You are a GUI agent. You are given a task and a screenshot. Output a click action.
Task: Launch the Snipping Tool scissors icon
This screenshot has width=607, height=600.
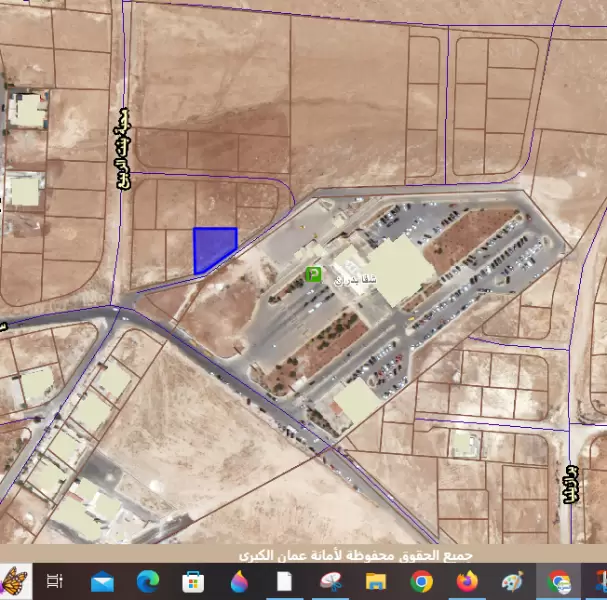tap(330, 581)
